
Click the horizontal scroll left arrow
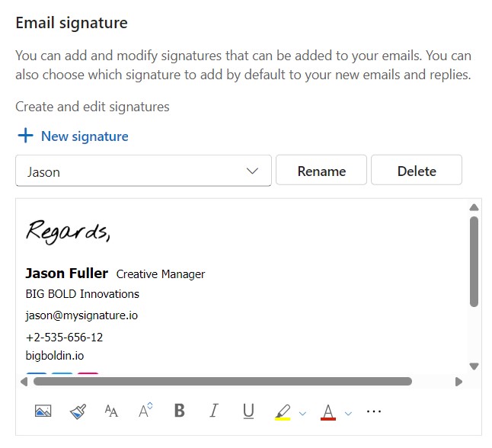tap(24, 382)
